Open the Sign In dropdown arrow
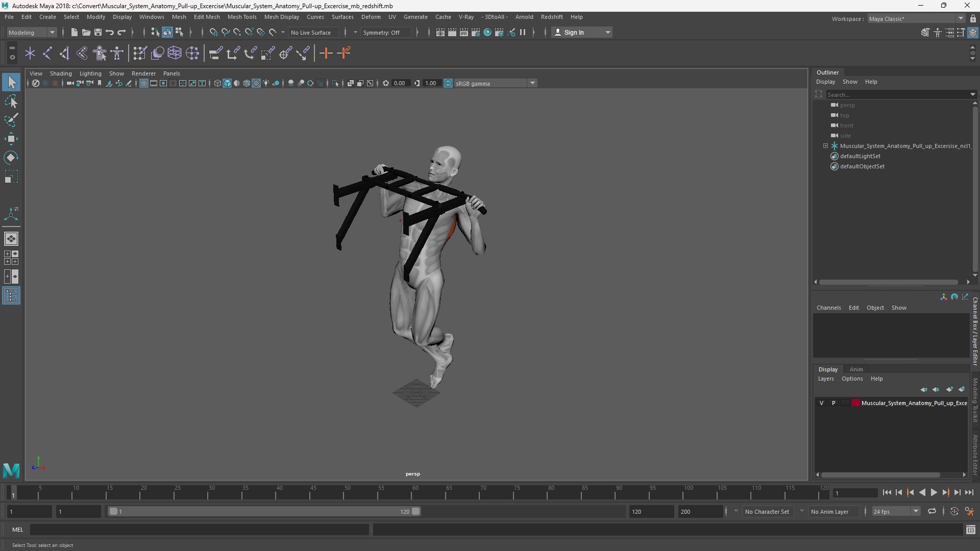The height and width of the screenshot is (551, 980). (x=607, y=32)
